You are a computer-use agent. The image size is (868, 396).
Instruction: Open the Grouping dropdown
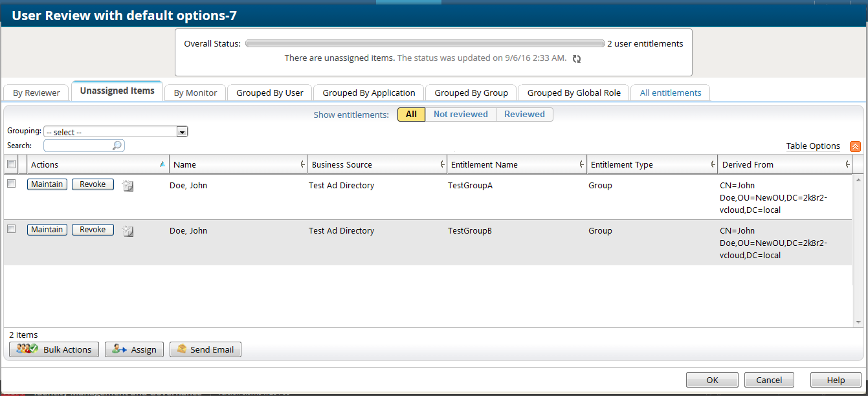183,132
